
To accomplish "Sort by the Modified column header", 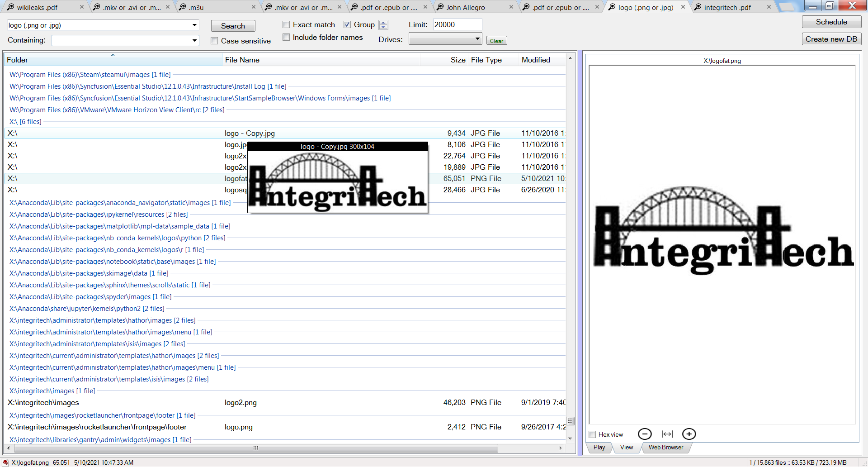I will click(542, 60).
